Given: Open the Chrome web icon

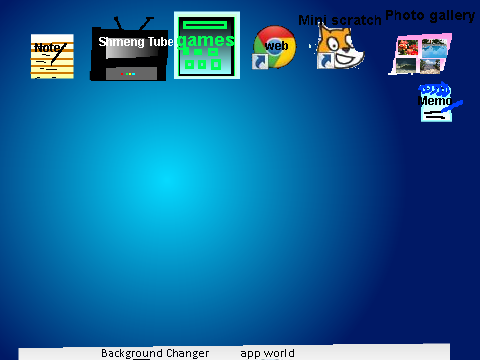Looking at the screenshot, I should coord(274,47).
